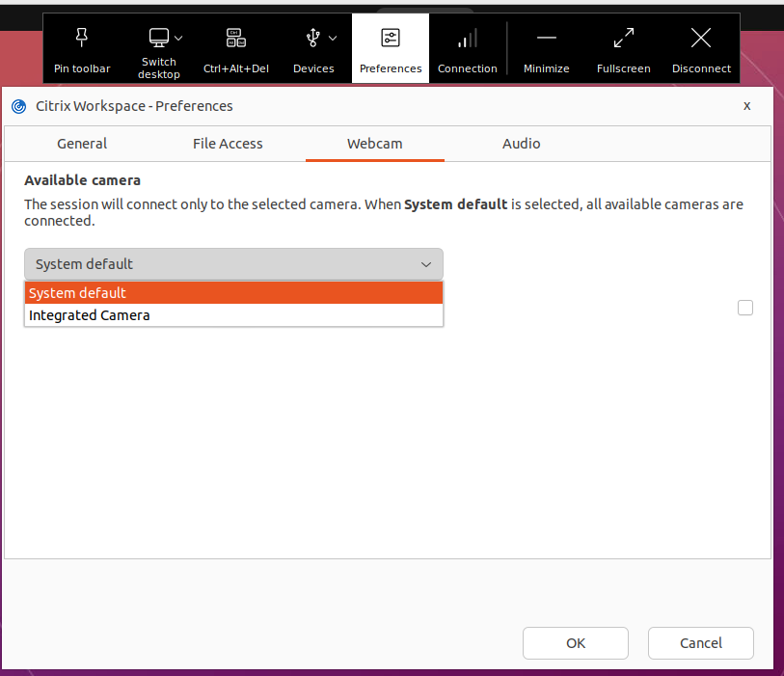The width and height of the screenshot is (784, 676).
Task: Expand the Switch desktop chevron arrow
Action: (x=178, y=38)
